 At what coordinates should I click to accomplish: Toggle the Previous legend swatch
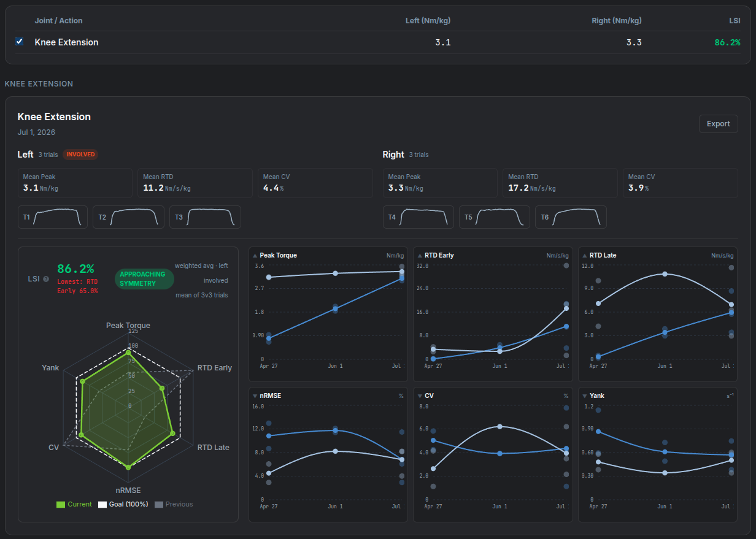tap(159, 505)
